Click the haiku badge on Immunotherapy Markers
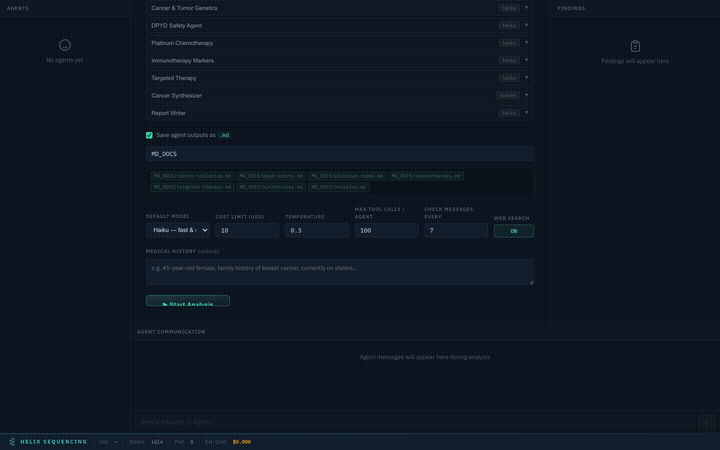The image size is (720, 450). click(x=509, y=61)
